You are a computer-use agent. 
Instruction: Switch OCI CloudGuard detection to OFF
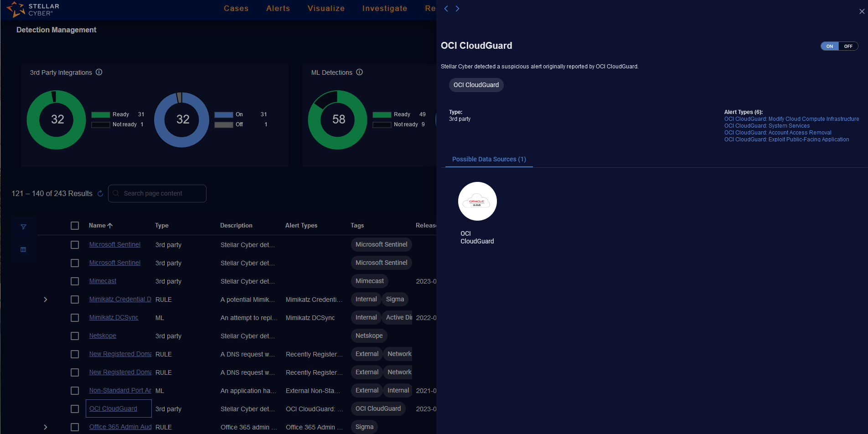[848, 46]
